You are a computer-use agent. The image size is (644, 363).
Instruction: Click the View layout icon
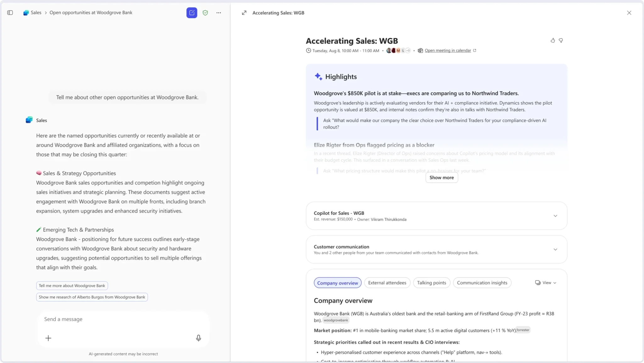coord(538,283)
